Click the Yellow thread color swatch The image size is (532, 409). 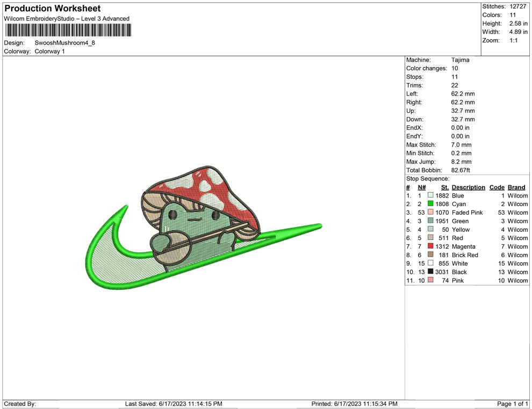click(430, 229)
